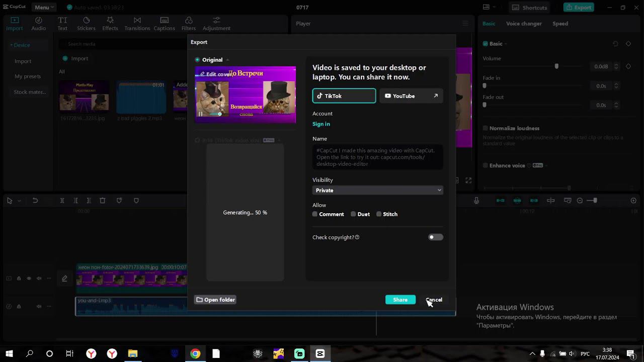644x362 pixels.
Task: Click the layout icon in title bar
Action: (x=486, y=8)
